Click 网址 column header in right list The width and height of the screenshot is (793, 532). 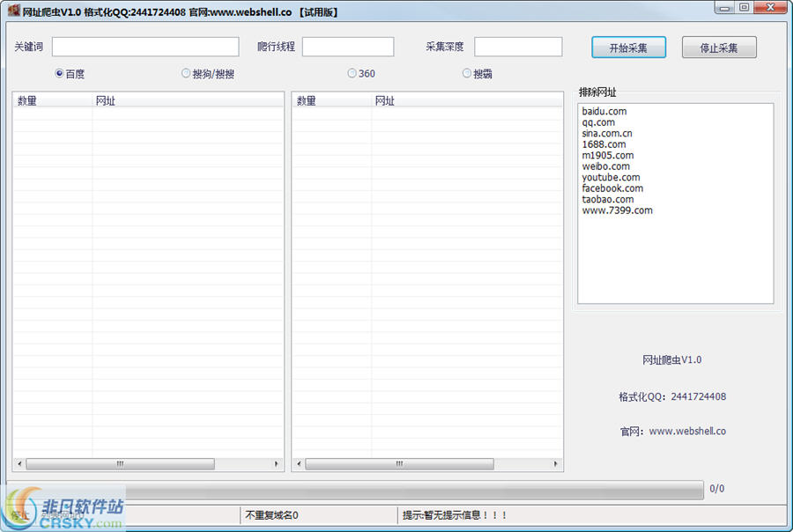pyautogui.click(x=467, y=100)
